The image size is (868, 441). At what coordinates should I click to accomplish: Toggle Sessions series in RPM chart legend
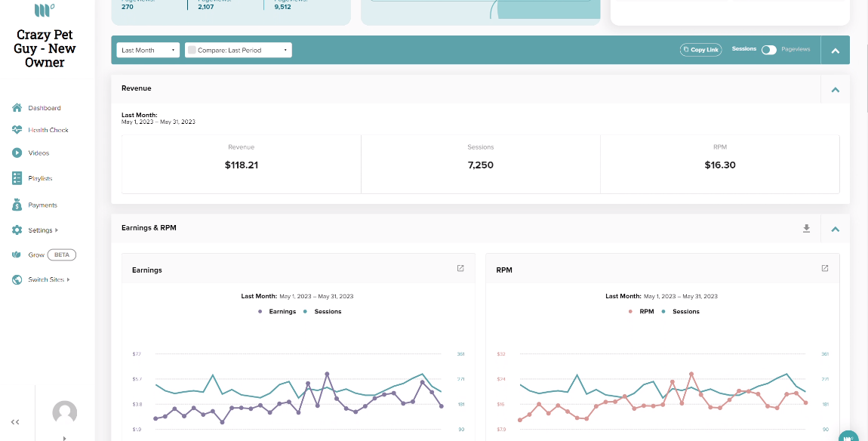tap(680, 311)
